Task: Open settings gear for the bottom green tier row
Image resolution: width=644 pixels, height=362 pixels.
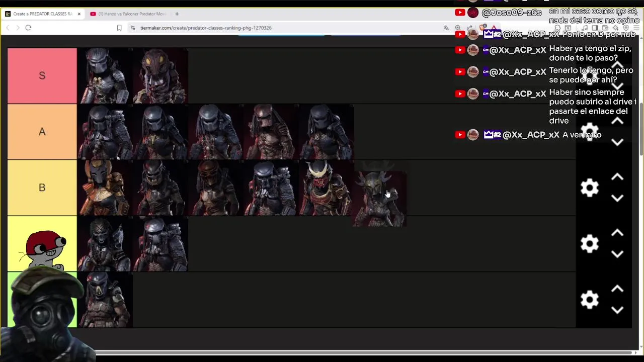Action: coord(589,300)
